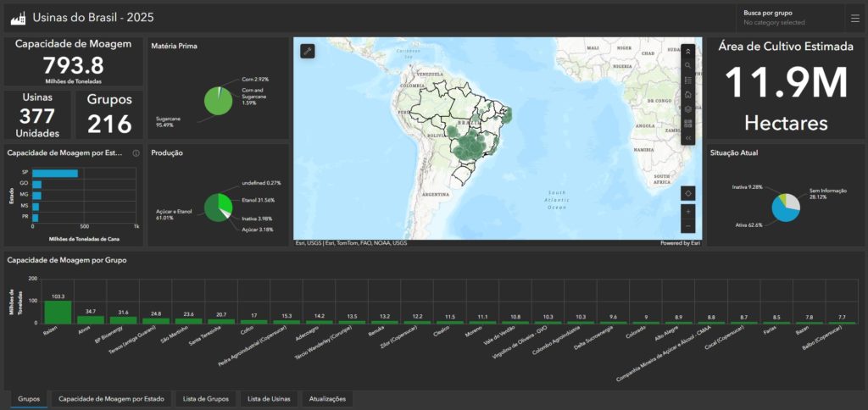Click the 377 Usinas count
The height and width of the screenshot is (410, 868).
pos(37,116)
